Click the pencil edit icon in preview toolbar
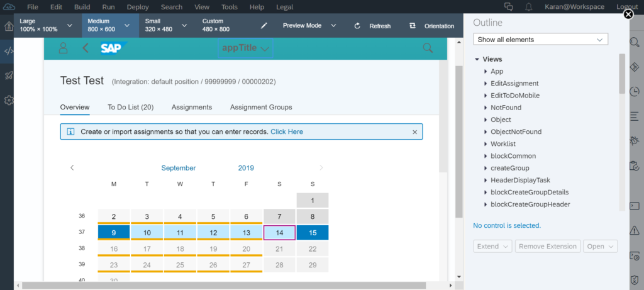Image resolution: width=644 pixels, height=290 pixels. coord(264,26)
